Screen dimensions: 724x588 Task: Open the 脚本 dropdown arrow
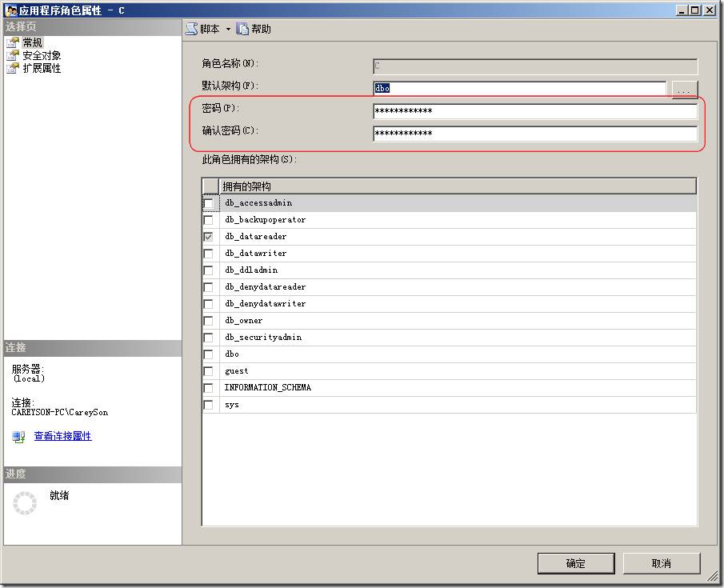coord(228,30)
